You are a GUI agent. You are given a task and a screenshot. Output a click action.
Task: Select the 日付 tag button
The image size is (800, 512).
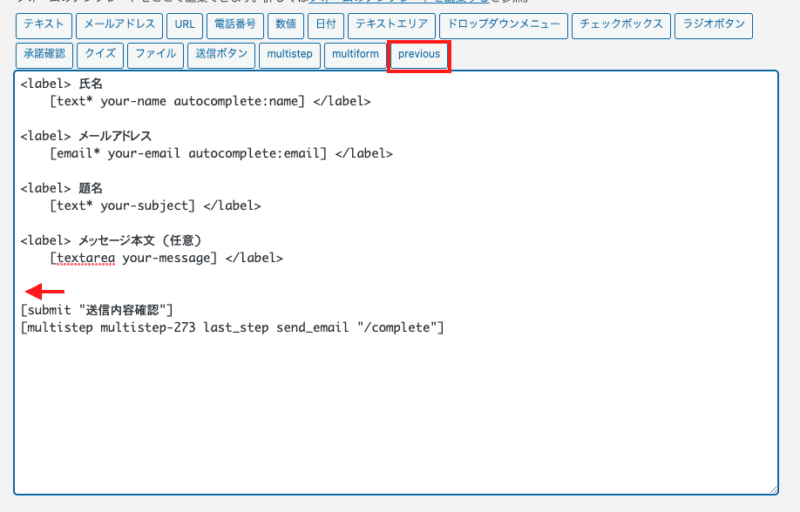pos(325,26)
